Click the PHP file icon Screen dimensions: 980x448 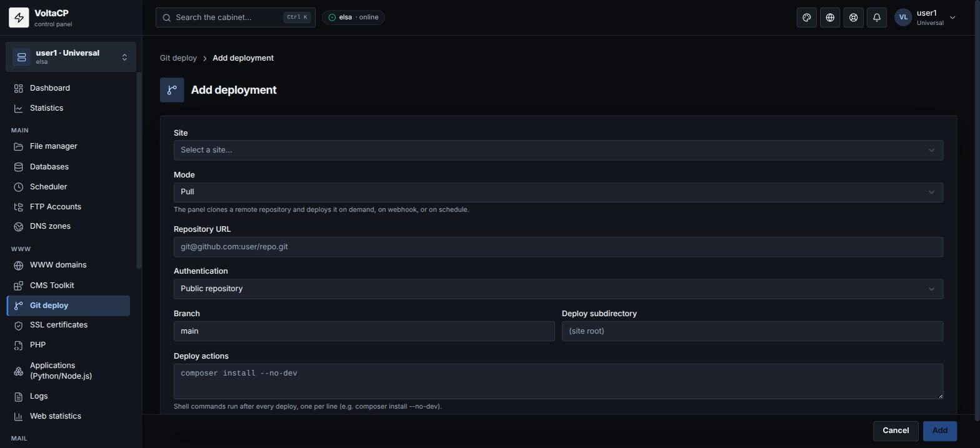[19, 345]
